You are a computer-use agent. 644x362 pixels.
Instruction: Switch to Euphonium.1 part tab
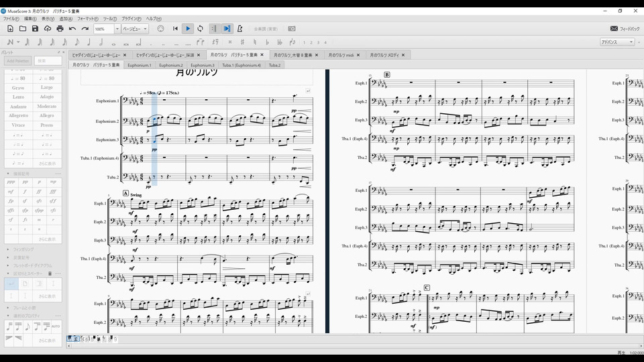click(140, 65)
